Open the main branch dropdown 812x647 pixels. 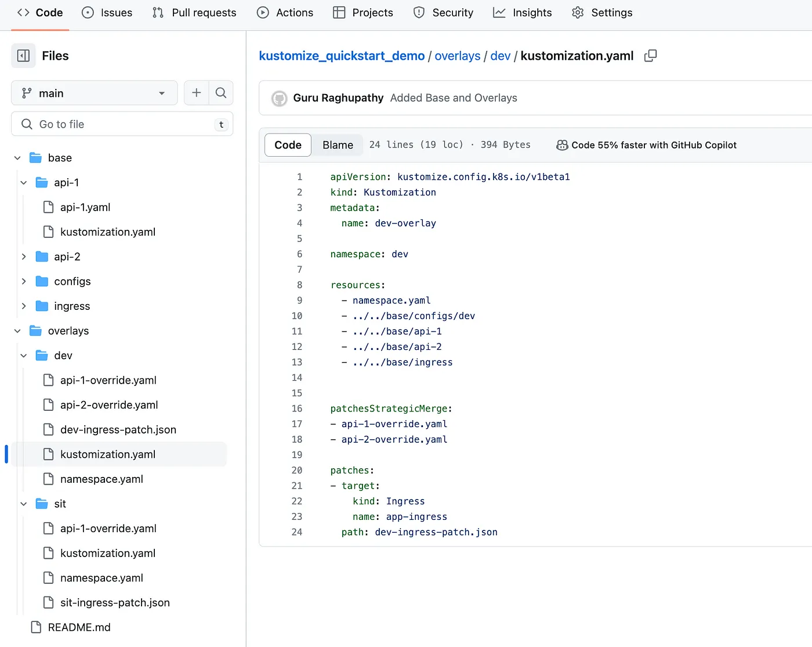tap(94, 93)
